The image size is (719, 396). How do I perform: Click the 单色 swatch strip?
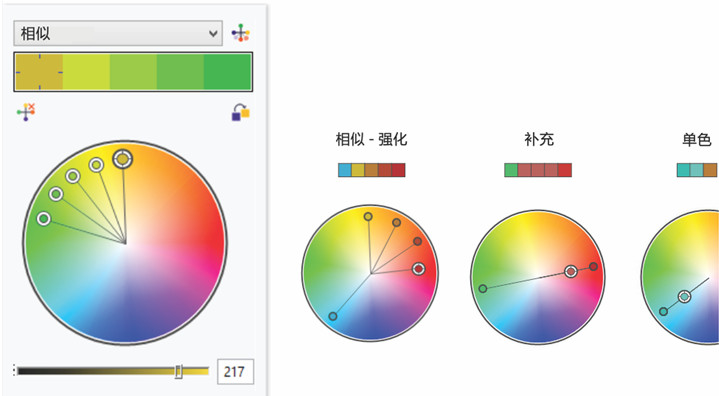click(x=697, y=170)
